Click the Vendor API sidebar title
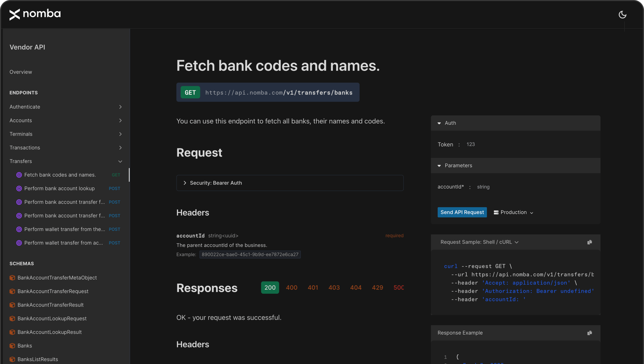The width and height of the screenshot is (644, 364). pos(27,47)
